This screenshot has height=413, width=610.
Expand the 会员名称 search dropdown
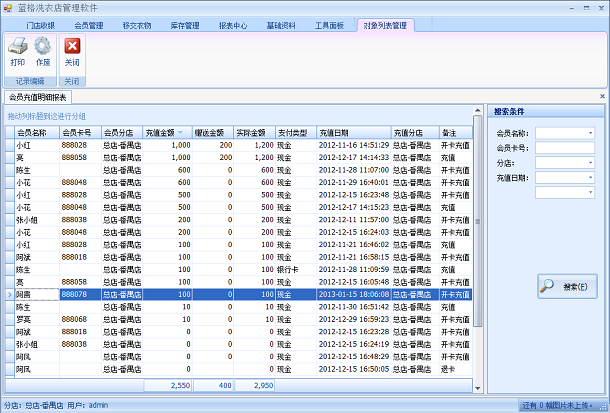[590, 133]
